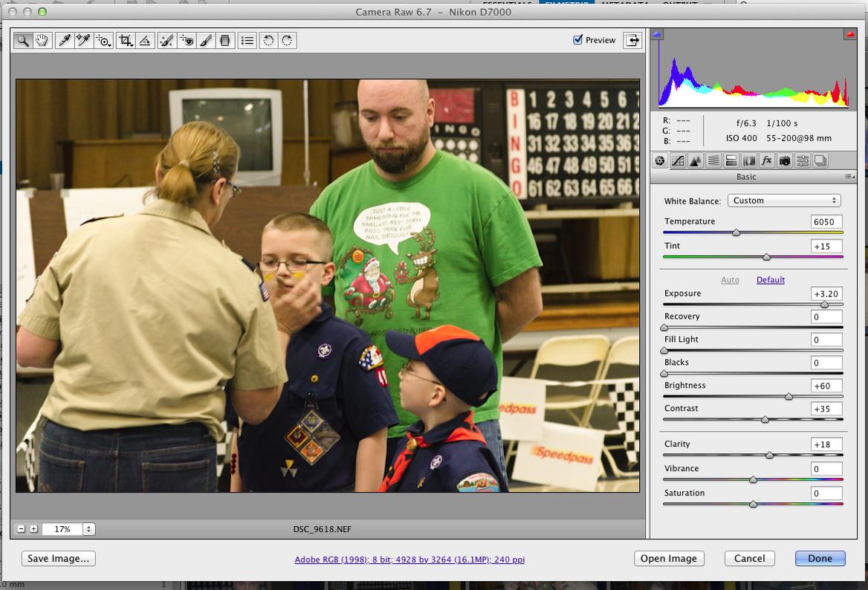Select the White Balance eyedropper tool

pos(65,41)
